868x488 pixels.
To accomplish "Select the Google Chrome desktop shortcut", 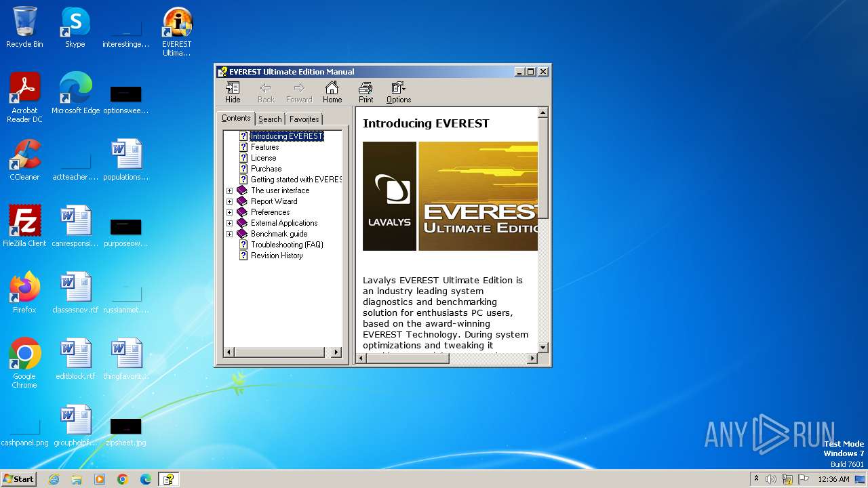I will [x=24, y=364].
